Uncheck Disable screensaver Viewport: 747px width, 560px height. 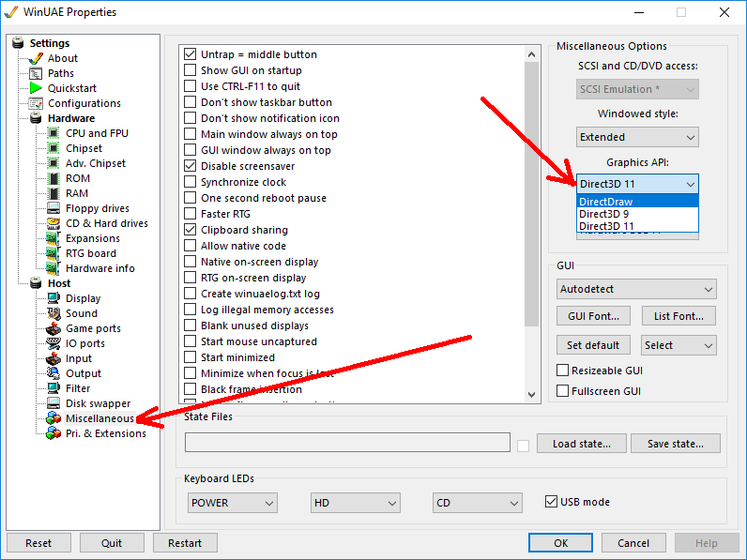191,166
